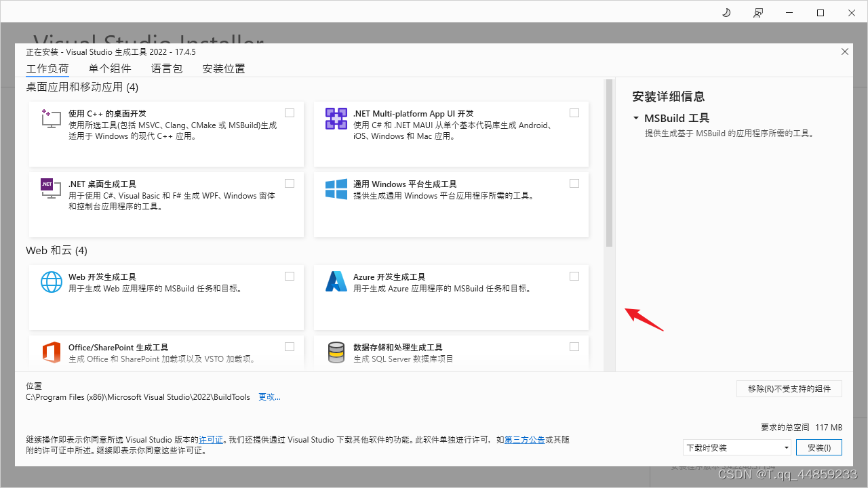Screen dimensions: 868x488
Task: Tick the Azure 开发生成工具 checkbox
Action: tap(574, 277)
